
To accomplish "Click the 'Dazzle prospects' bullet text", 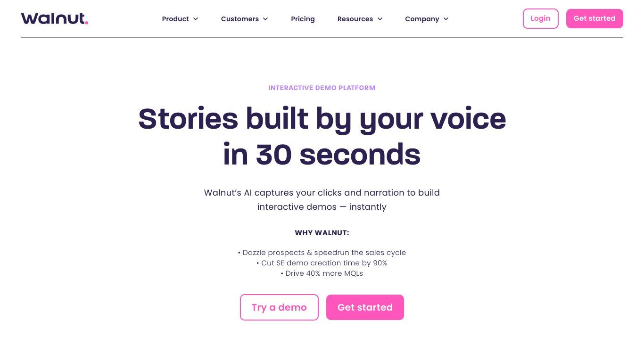I will point(322,253).
